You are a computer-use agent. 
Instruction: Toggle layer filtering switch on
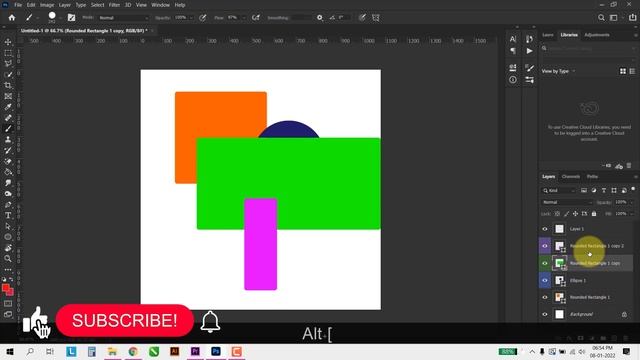633,189
